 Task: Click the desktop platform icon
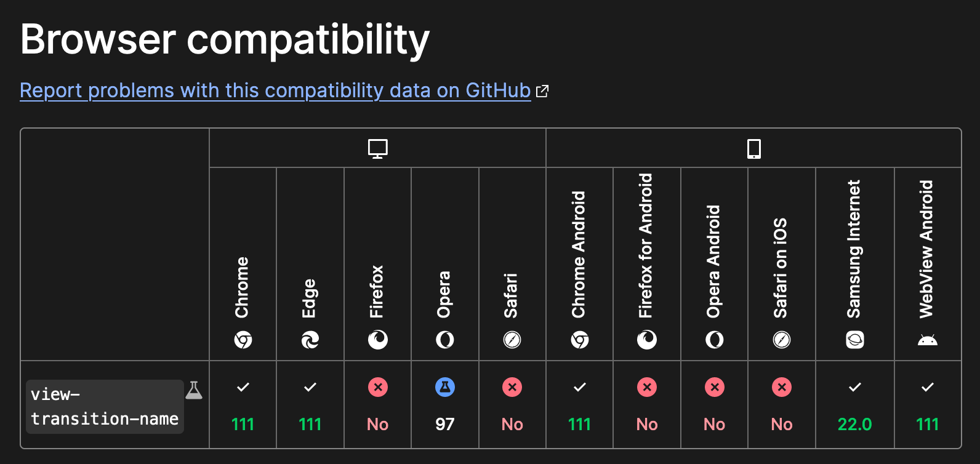pos(377,148)
